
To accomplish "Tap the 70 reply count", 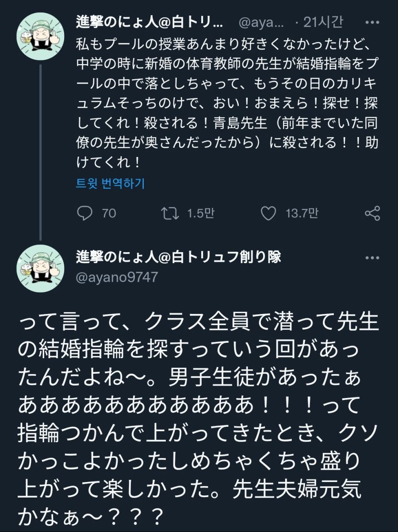I will coord(109,214).
